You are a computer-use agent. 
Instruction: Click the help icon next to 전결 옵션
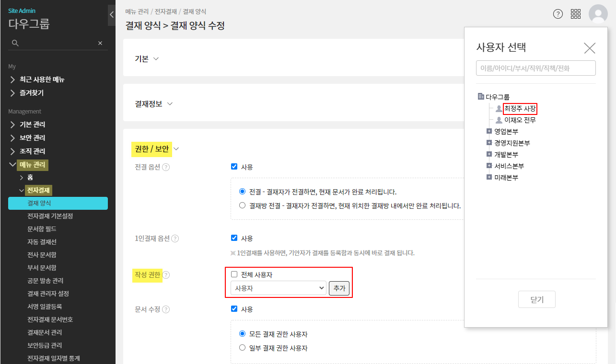click(x=166, y=167)
